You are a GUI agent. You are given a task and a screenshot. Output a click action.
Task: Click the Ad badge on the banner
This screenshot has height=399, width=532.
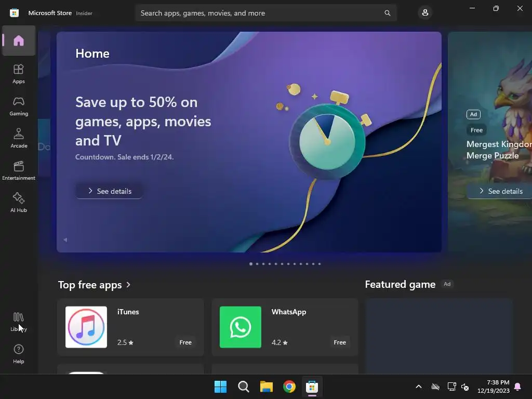coord(473,114)
